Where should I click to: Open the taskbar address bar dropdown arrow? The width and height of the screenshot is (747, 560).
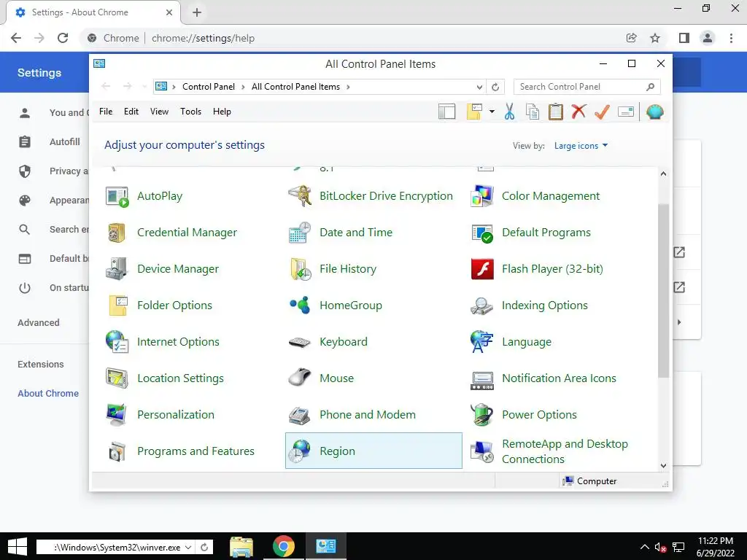pos(188,548)
